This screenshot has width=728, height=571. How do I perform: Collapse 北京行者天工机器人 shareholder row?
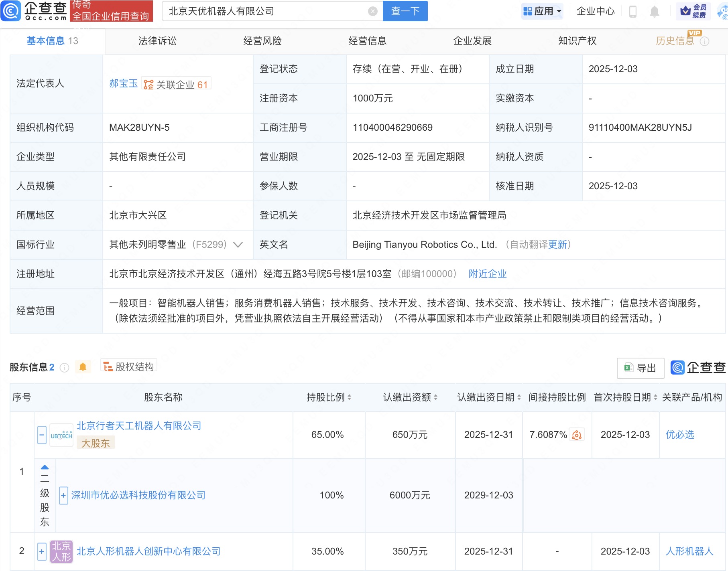[42, 435]
